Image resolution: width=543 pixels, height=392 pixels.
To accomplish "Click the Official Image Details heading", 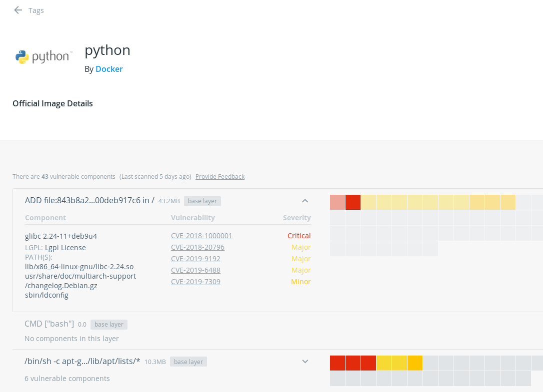I will click(52, 103).
